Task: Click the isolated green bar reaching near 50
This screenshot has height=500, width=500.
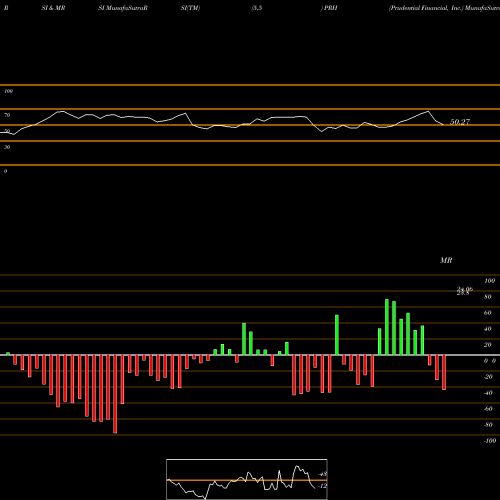Action: (x=337, y=335)
